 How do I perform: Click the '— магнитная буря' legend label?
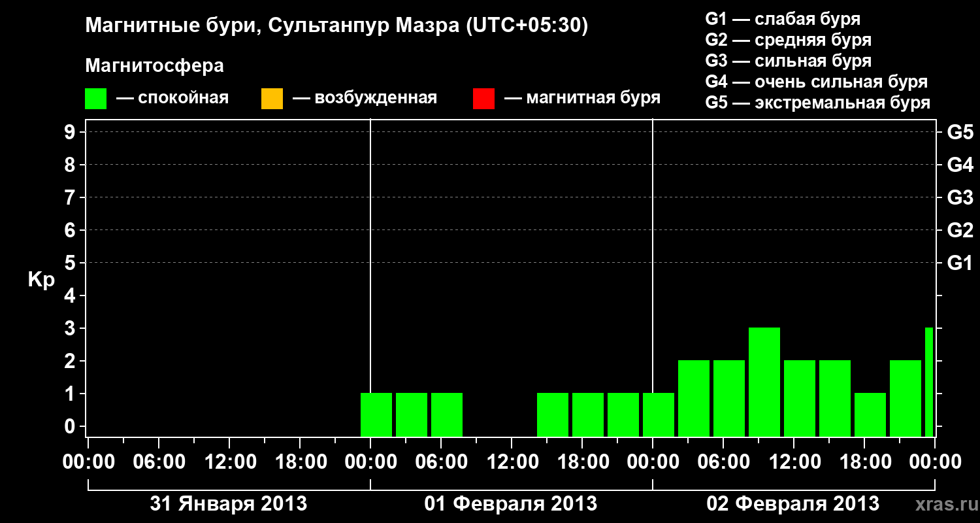coord(582,98)
